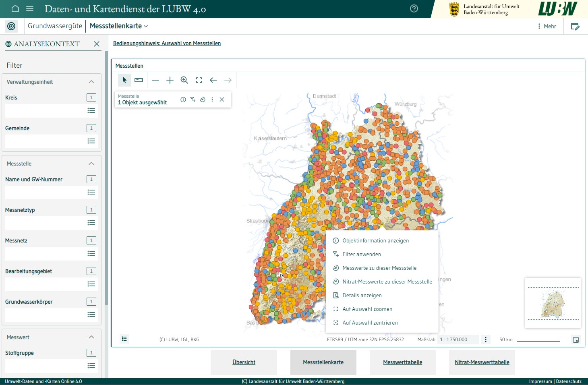Open the Messstellenkarte dropdown
The image size is (588, 385).
(119, 26)
